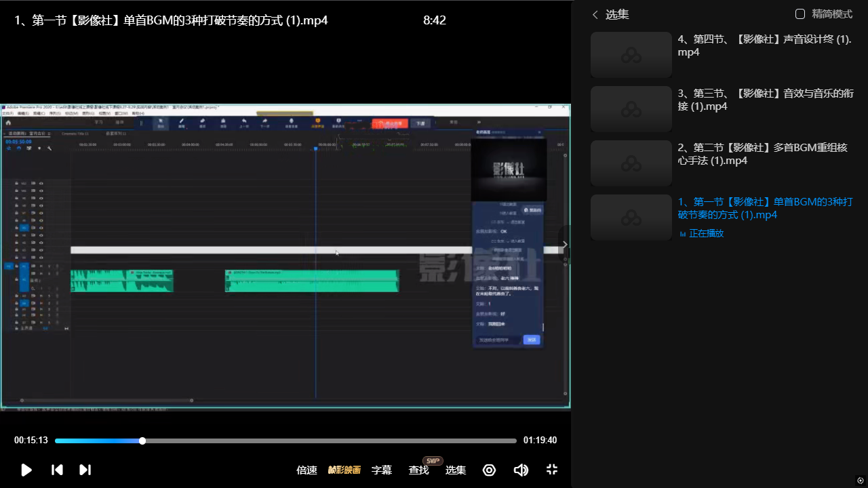Open the 倍速 playback speed menu
This screenshot has height=488, width=868.
pyautogui.click(x=307, y=470)
